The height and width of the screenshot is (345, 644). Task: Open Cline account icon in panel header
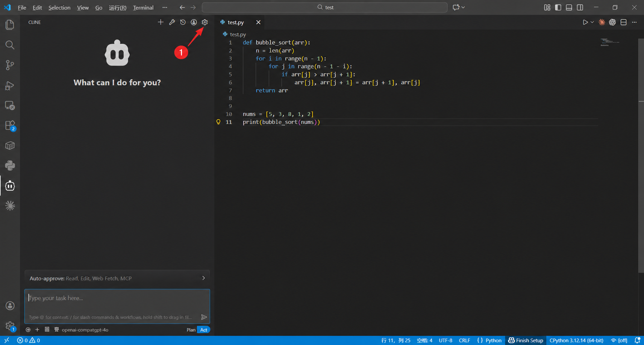pos(194,22)
